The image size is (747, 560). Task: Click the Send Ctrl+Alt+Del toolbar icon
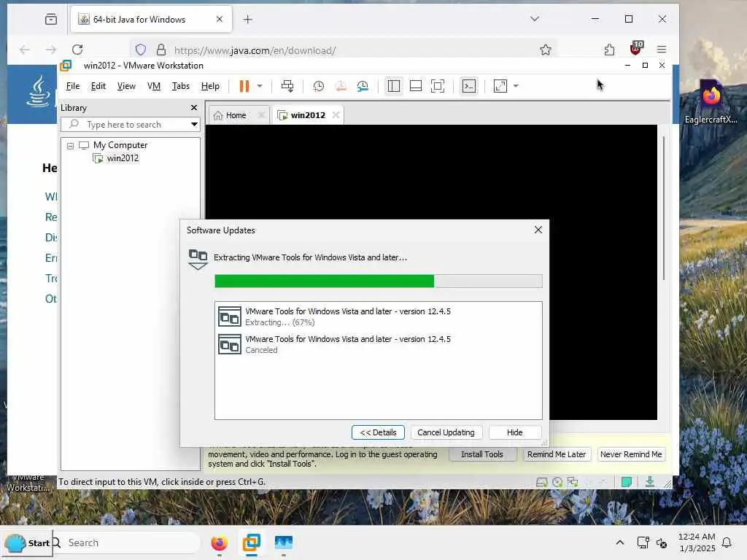tap(287, 86)
